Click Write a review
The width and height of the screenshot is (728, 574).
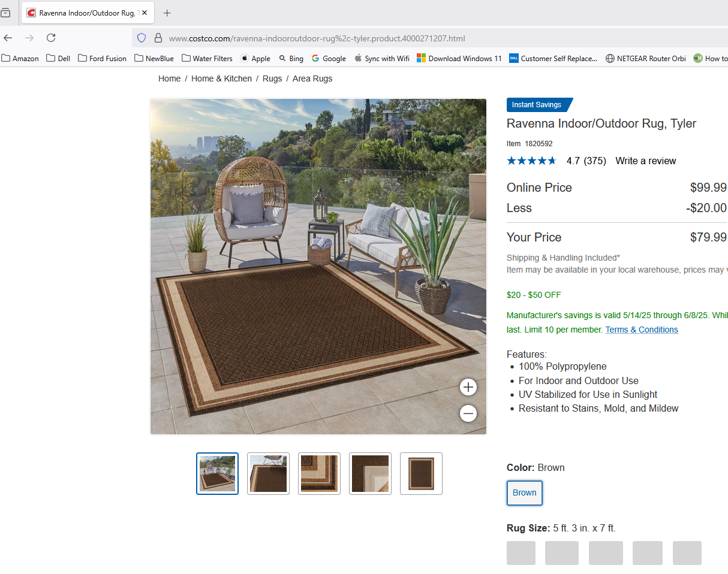tap(646, 161)
